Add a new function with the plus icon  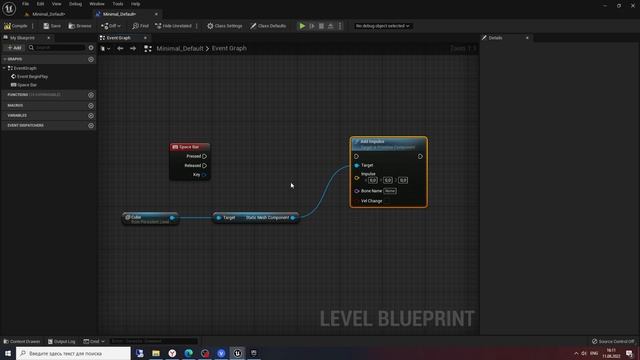[91, 95]
